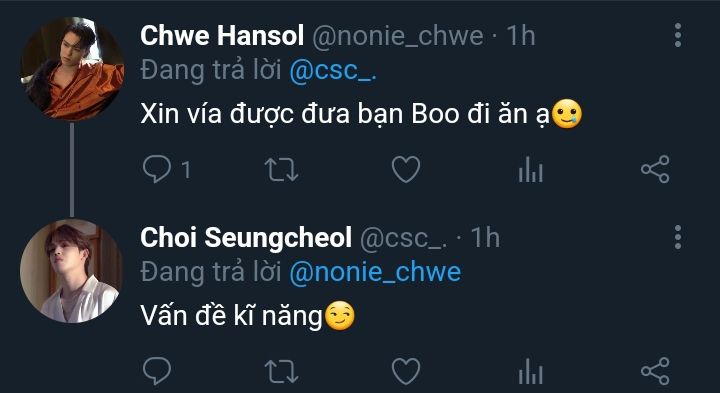Open Chwe Hansol's profile picture

click(72, 69)
